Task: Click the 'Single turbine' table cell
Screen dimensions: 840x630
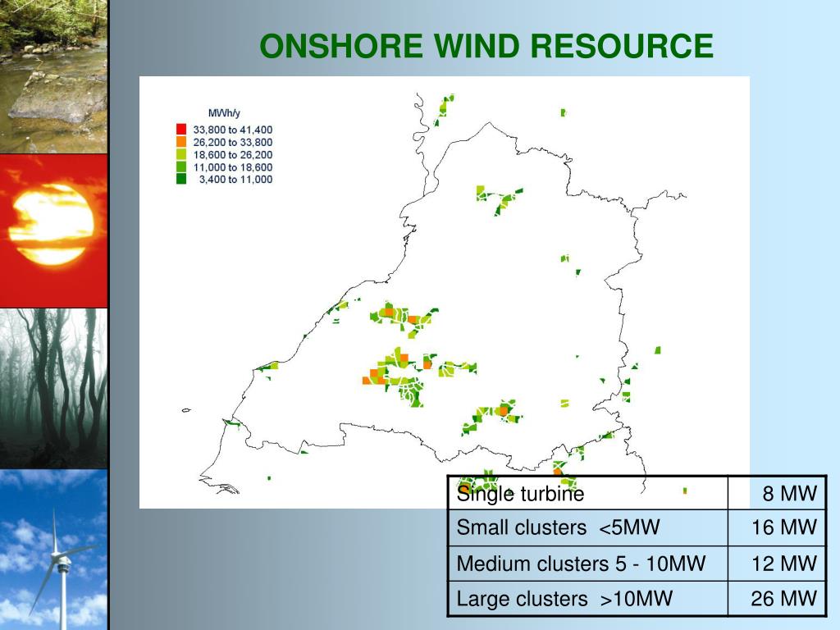Action: [x=587, y=493]
